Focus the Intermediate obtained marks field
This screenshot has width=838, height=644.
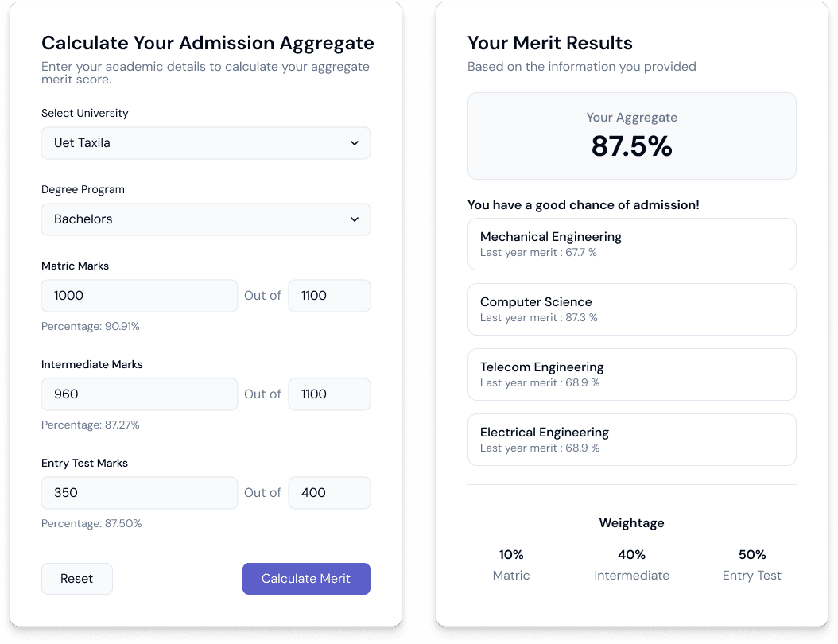pos(139,394)
